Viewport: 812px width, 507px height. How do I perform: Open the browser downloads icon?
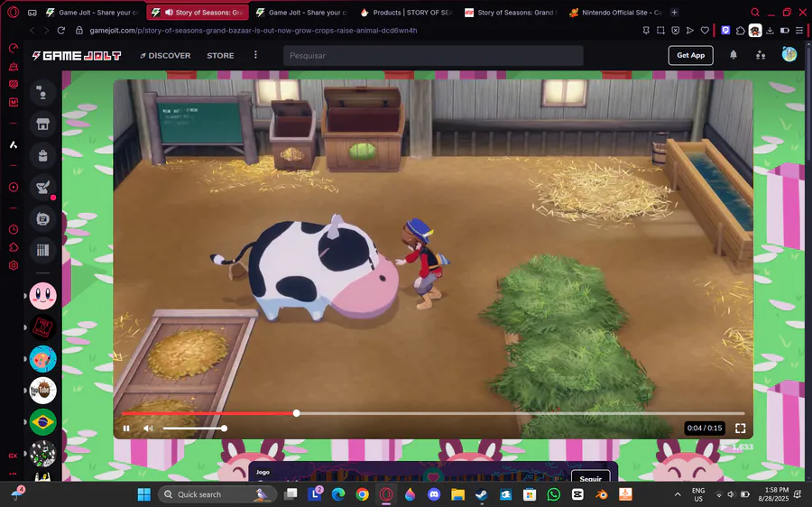(770, 31)
